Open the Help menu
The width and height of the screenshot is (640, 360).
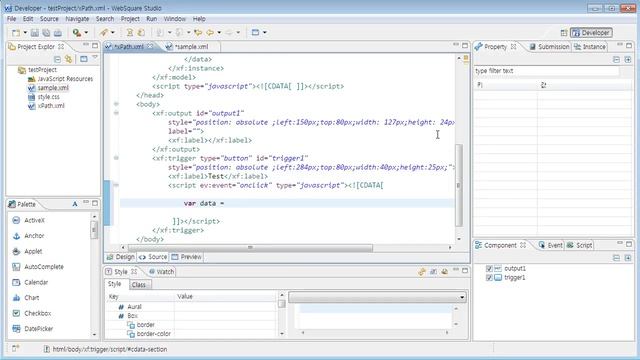click(x=199, y=19)
